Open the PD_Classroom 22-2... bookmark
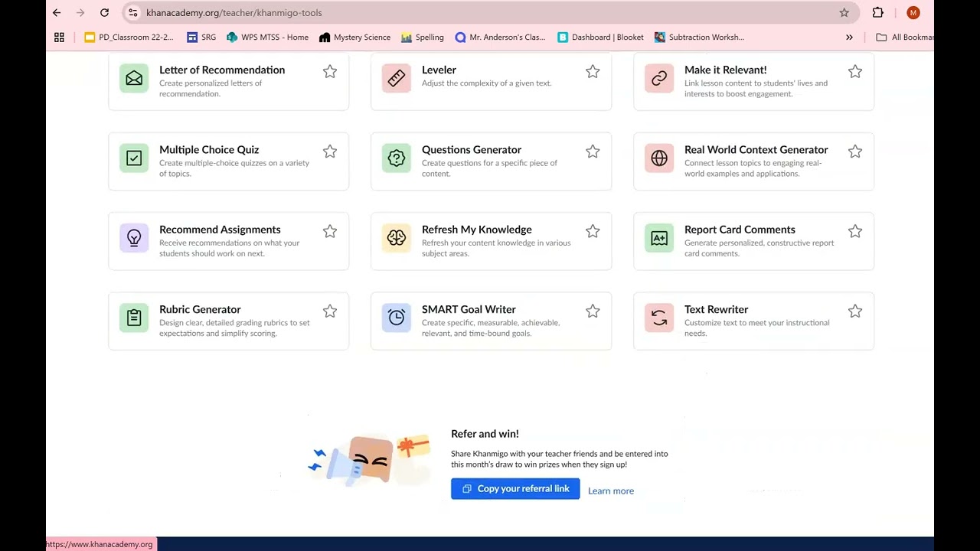The image size is (980, 551). (x=129, y=37)
